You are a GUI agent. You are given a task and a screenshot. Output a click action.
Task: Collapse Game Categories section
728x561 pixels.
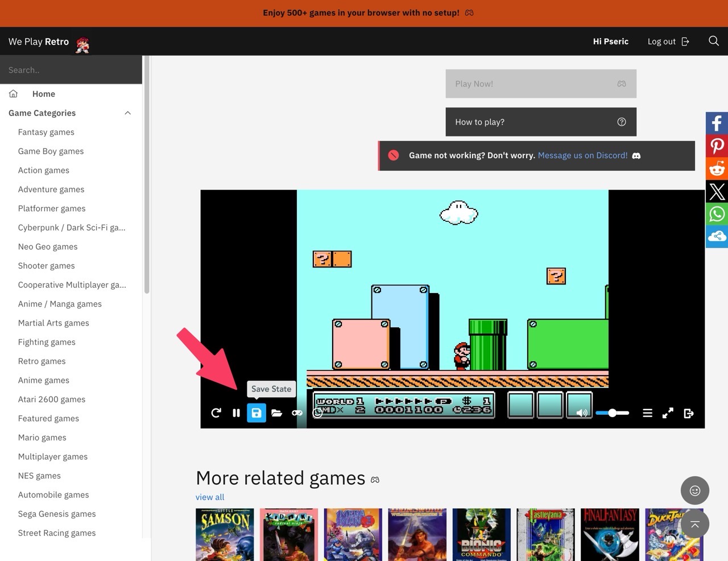pos(71,113)
